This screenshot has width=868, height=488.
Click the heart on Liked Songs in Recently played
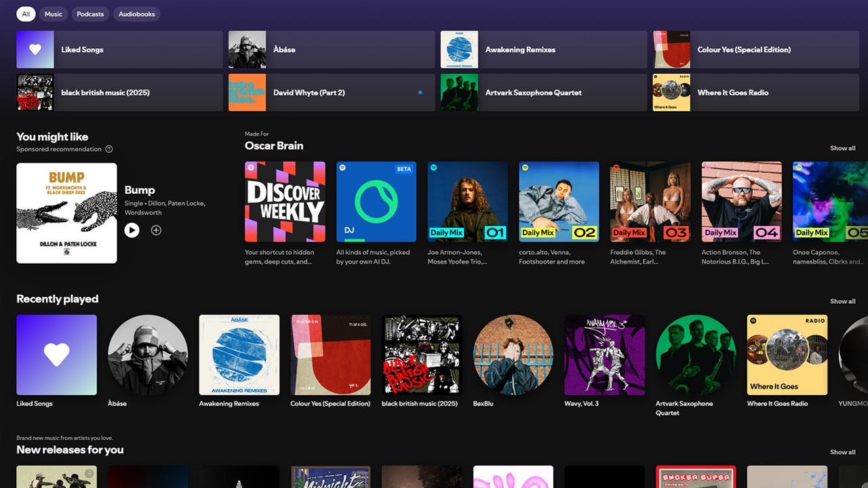pyautogui.click(x=56, y=354)
